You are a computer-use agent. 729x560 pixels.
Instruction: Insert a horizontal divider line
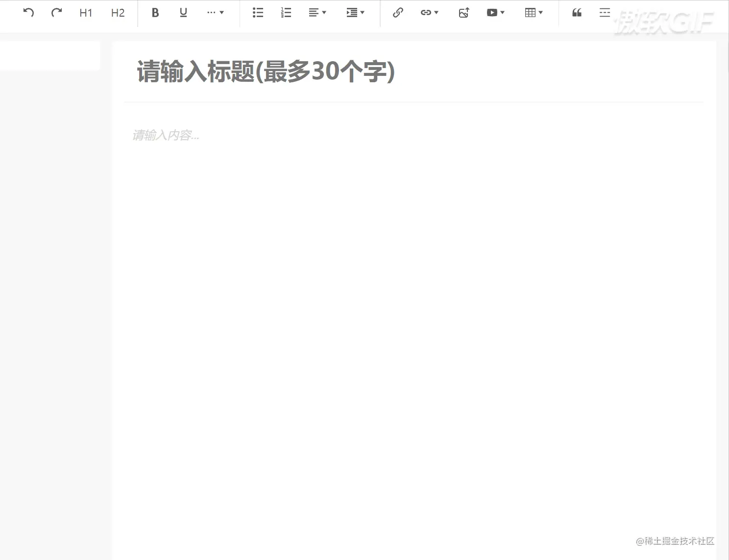click(x=605, y=13)
